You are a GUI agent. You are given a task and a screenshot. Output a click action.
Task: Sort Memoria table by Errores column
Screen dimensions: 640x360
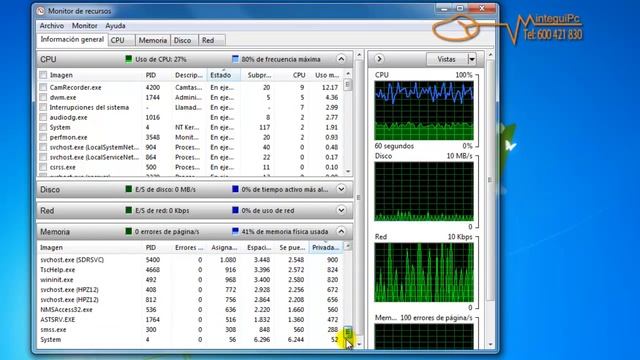[x=189, y=247]
